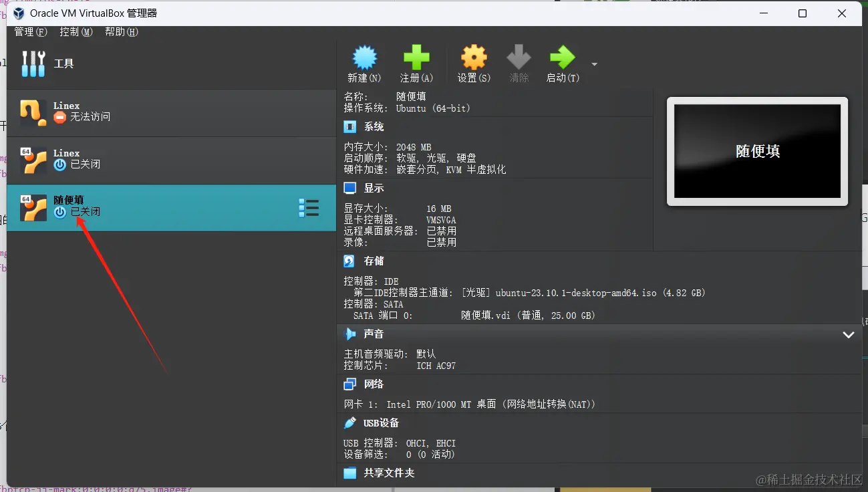868x492 pixels.
Task: Click the 控制芯片 value ICH AC97
Action: [x=436, y=366]
